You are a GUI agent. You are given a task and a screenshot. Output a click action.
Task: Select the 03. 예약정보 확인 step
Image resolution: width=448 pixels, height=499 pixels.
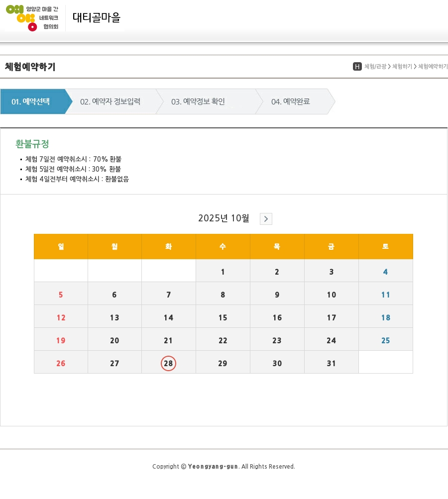[x=198, y=101]
